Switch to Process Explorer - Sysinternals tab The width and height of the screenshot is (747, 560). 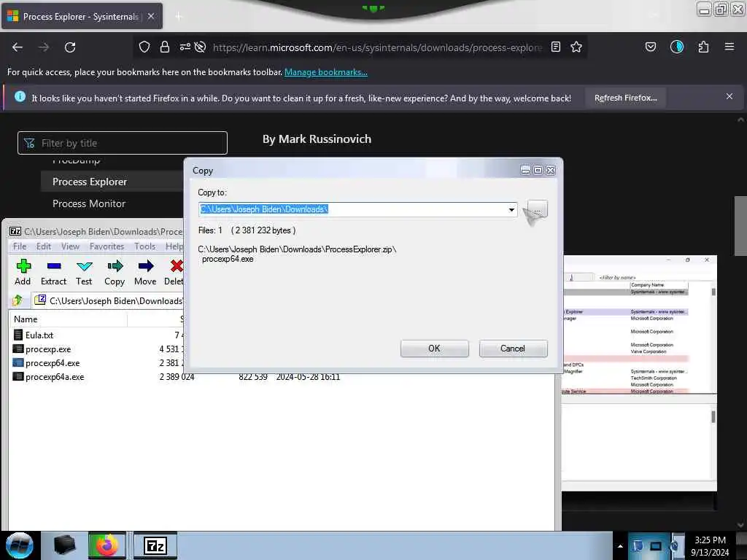tap(80, 17)
